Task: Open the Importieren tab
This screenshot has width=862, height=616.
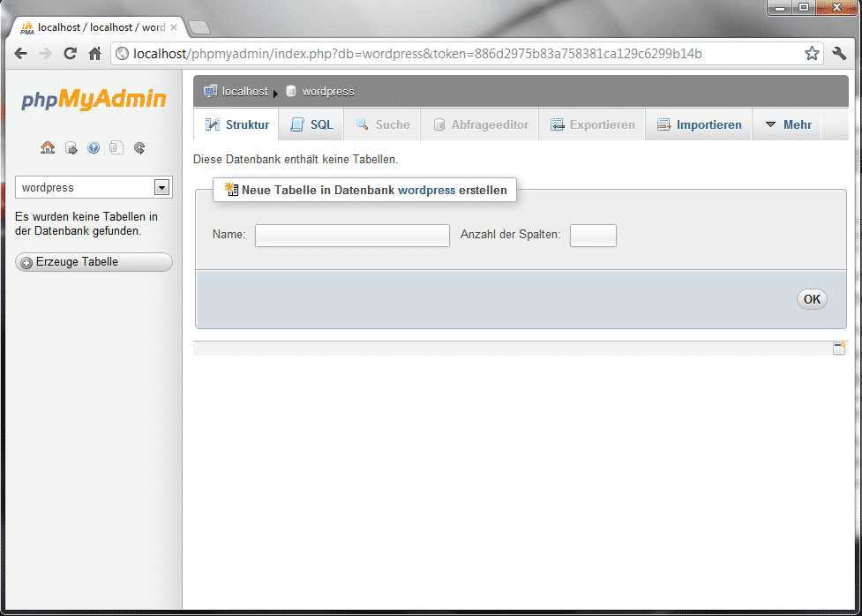Action: [699, 124]
